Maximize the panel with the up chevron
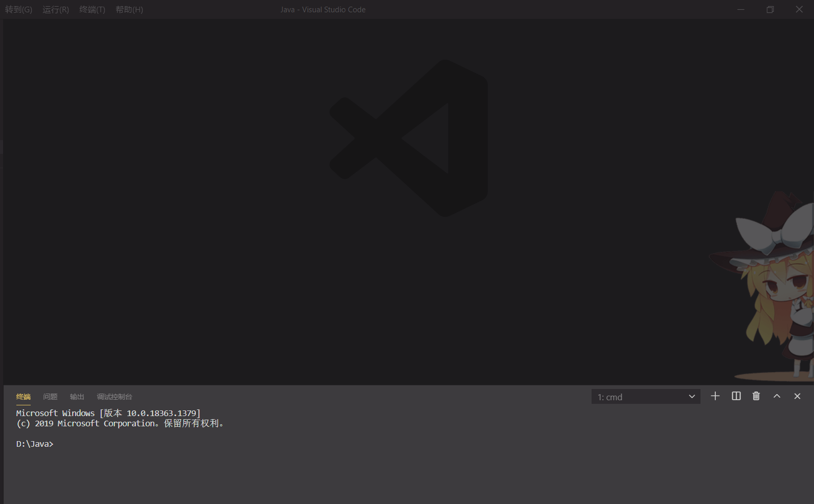This screenshot has height=504, width=814. click(777, 396)
